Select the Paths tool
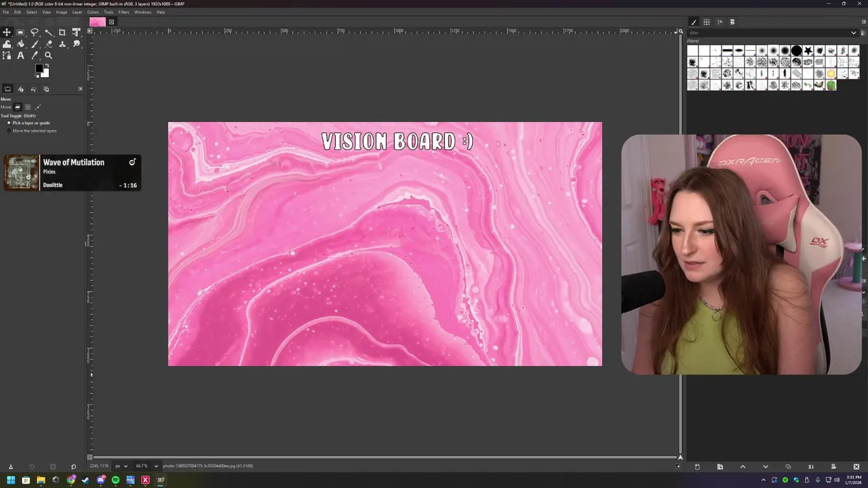868x488 pixels. coord(7,56)
